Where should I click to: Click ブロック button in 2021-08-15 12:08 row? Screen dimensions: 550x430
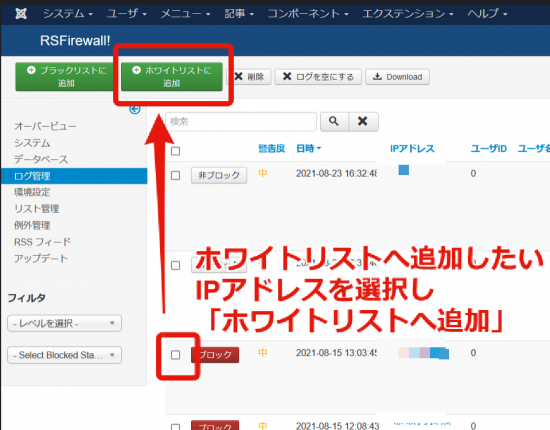[215, 425]
